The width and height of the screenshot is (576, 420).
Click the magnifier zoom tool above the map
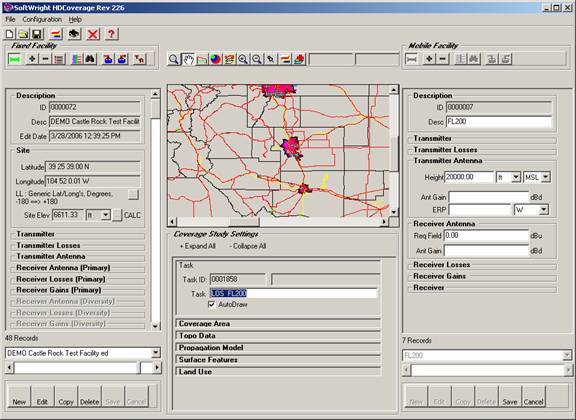pos(173,59)
